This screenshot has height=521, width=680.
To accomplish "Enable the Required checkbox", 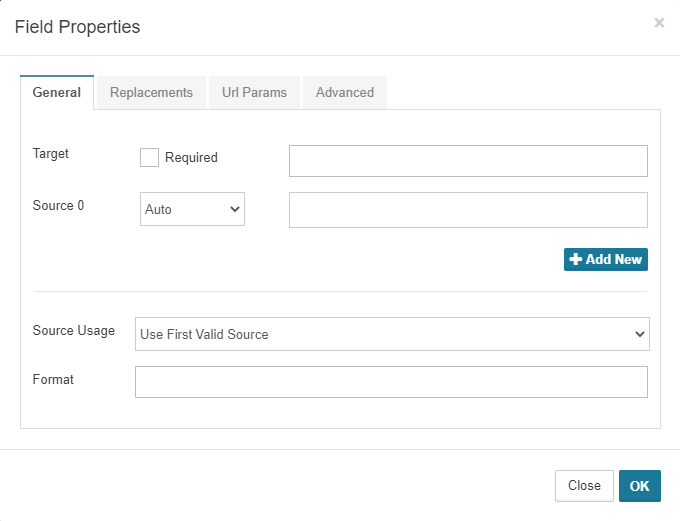I will 149,157.
